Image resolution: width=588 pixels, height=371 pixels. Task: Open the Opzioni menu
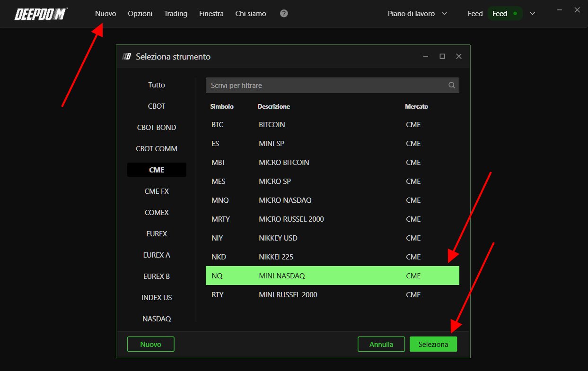(140, 14)
